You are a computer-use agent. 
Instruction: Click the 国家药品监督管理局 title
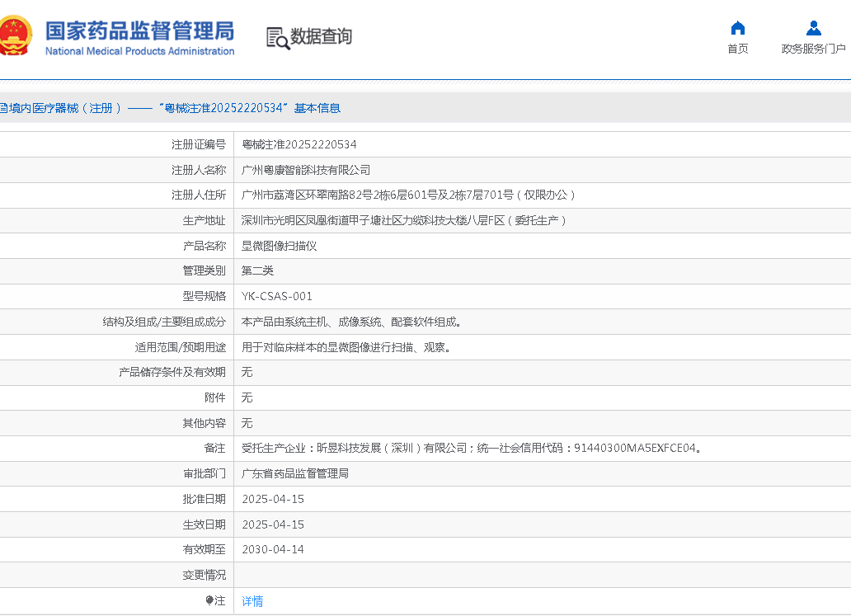pos(139,31)
